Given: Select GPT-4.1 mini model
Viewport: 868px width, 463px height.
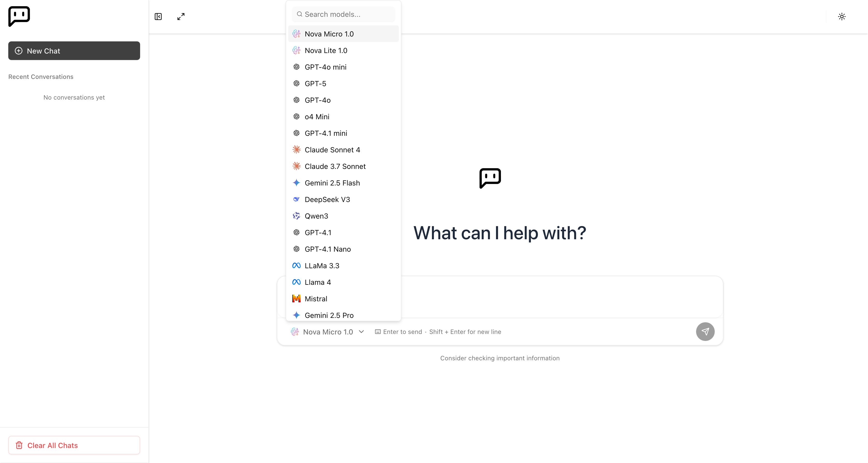Looking at the screenshot, I should point(343,133).
